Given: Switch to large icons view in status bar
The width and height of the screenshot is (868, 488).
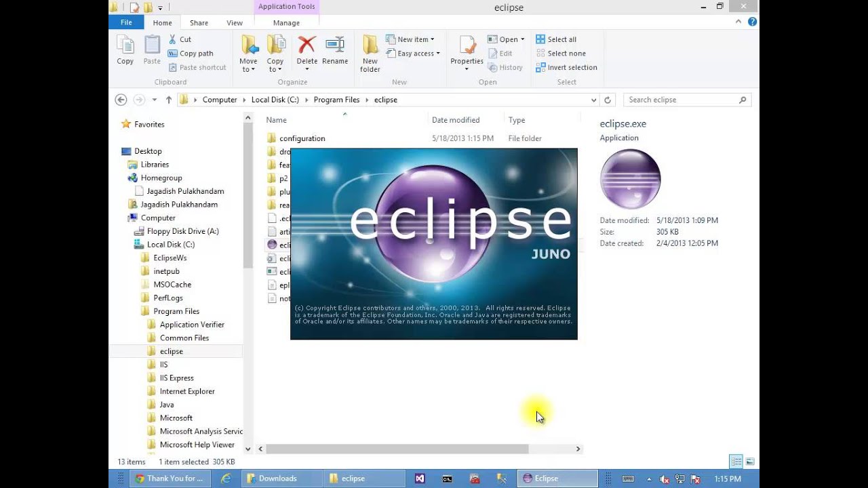Looking at the screenshot, I should click(x=750, y=462).
